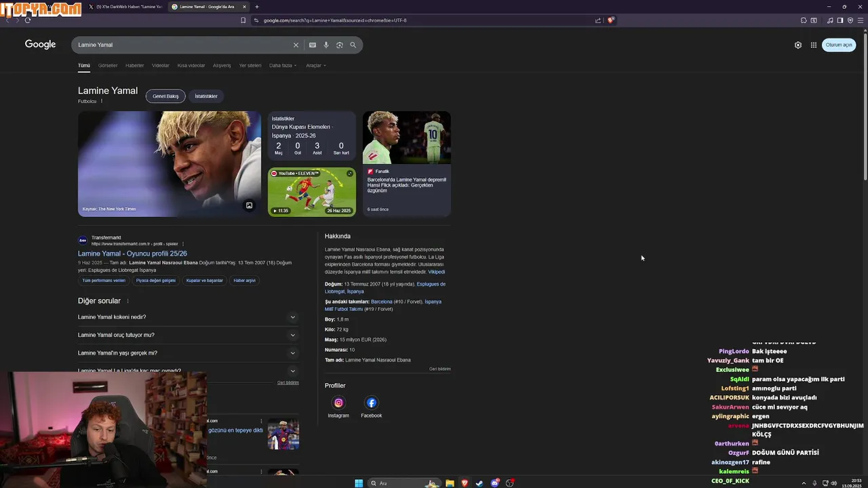Open the Facebook profile icon
Image resolution: width=868 pixels, height=488 pixels.
click(x=371, y=403)
